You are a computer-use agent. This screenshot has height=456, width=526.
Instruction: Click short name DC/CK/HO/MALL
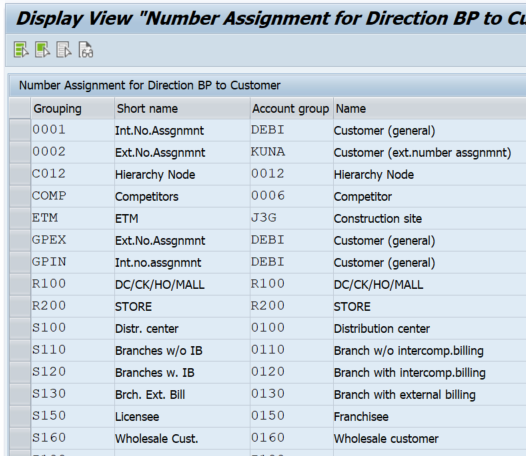click(x=182, y=284)
